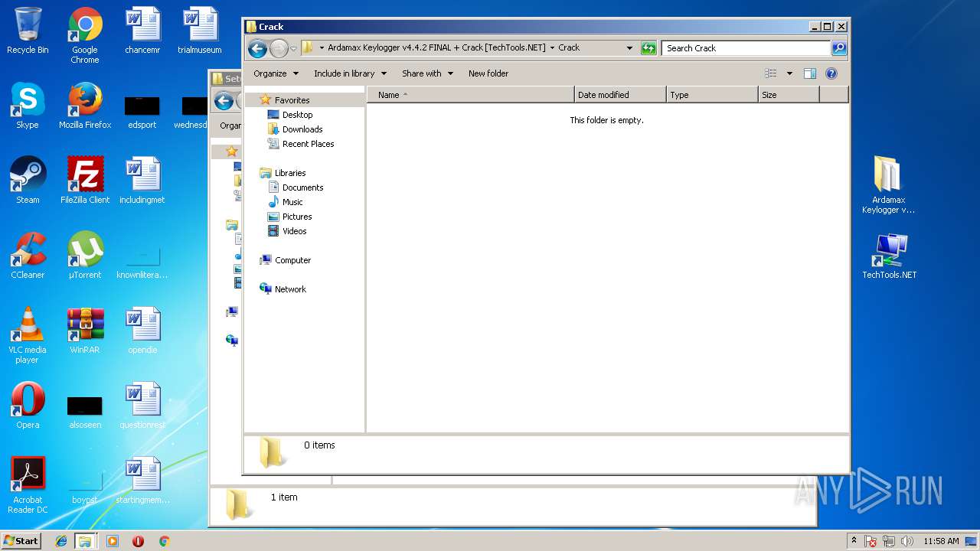
Task: Select Computer in the navigation pane
Action: coord(292,260)
